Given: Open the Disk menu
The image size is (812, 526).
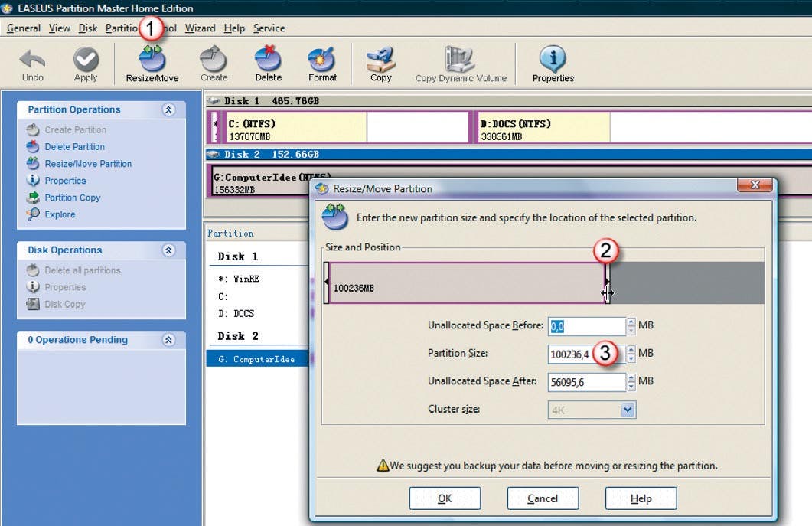Looking at the screenshot, I should [x=87, y=28].
